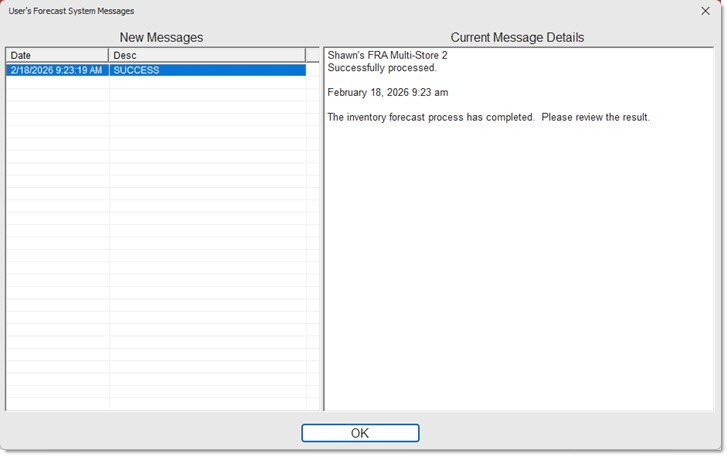Screen dimensions: 727x456
Task: Click the Current Message Details heading
Action: (517, 37)
